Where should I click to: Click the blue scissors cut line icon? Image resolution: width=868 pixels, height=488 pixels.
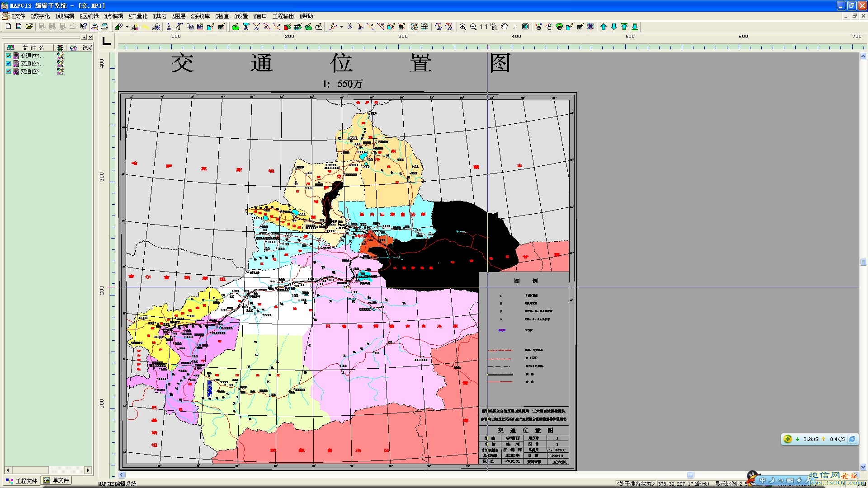[x=349, y=27]
